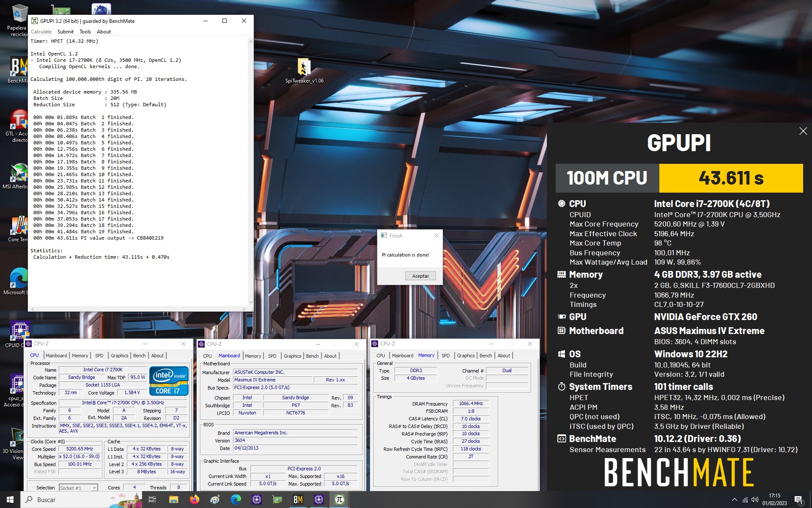Switch to Mainboard tab in the CPU-Z processor window
812x508 pixels.
pyautogui.click(x=56, y=356)
